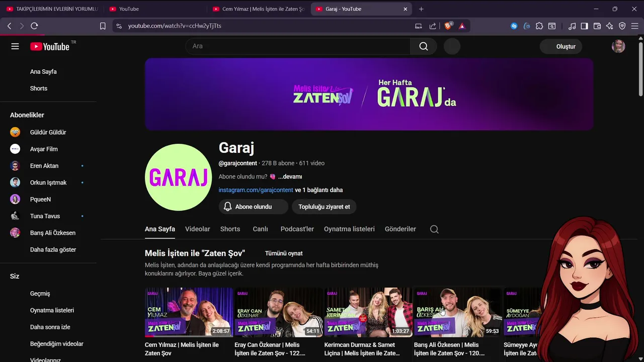The width and height of the screenshot is (644, 362).
Task: Click Topluluğu ziyaret et button
Action: 324,207
